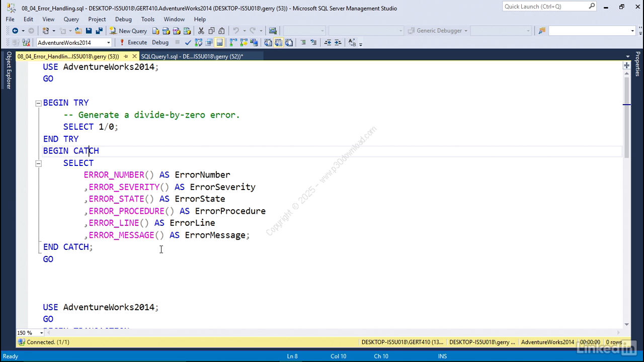This screenshot has height=362, width=644.
Task: Open the Object Explorer side panel
Action: [x=8, y=70]
